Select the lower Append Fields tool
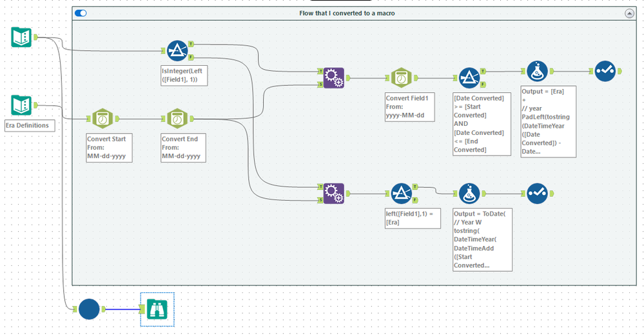 334,193
